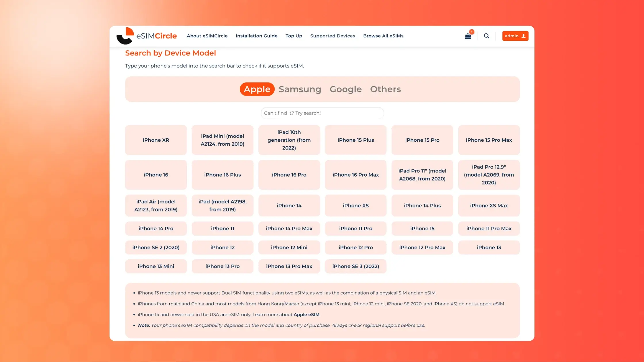
Task: Select the Others brand tab
Action: (385, 89)
